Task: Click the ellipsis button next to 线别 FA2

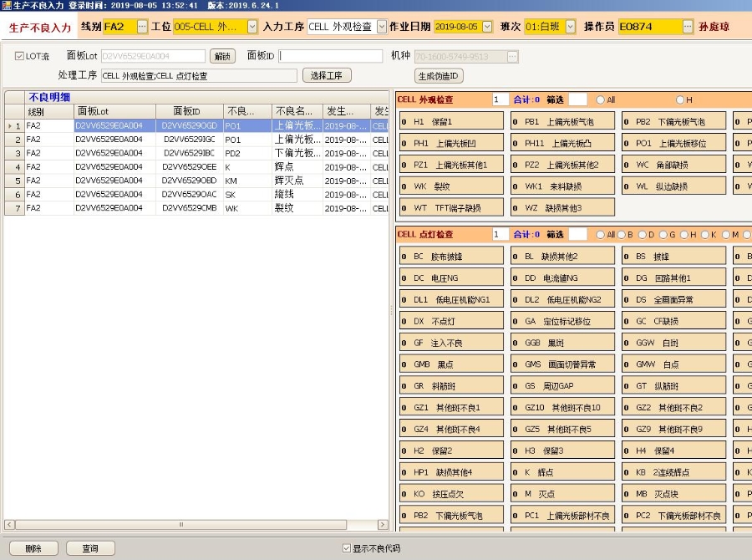Action: [142, 27]
